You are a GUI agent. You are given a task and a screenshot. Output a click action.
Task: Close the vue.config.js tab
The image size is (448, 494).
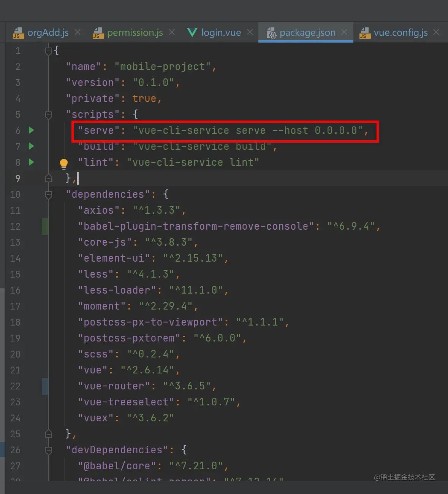click(436, 32)
